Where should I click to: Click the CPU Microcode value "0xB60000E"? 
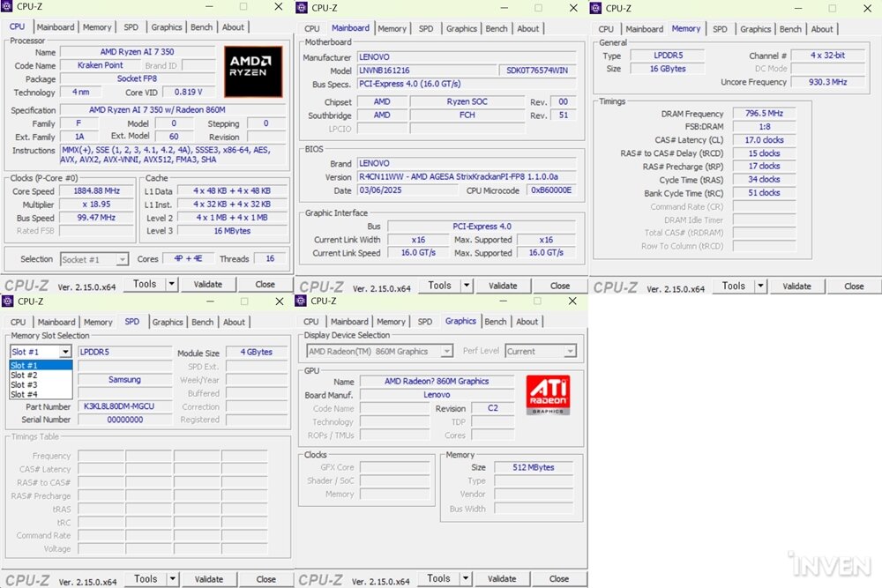(551, 190)
